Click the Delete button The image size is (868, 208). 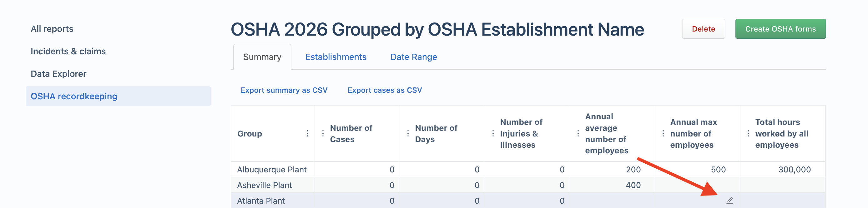click(x=703, y=29)
